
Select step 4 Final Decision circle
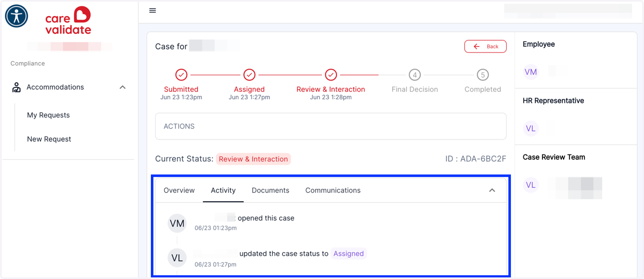coord(414,75)
